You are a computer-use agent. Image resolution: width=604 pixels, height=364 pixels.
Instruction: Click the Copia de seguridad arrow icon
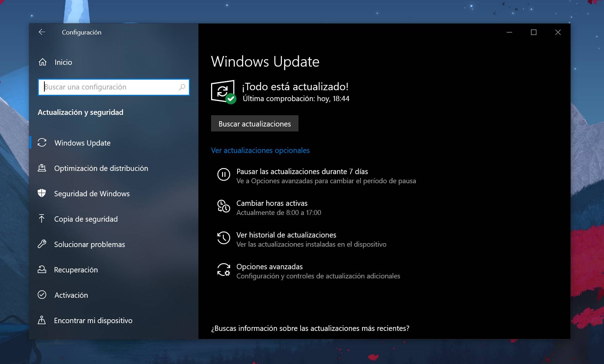point(42,218)
